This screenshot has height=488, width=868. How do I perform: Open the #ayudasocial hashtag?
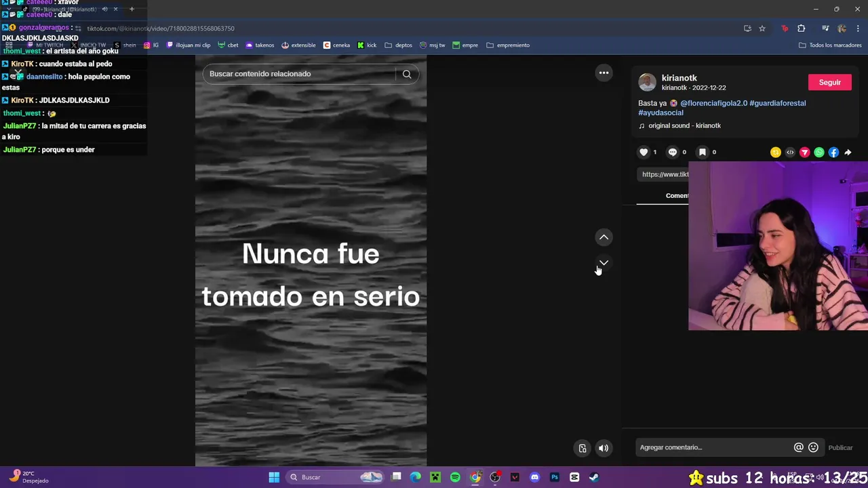[660, 113]
